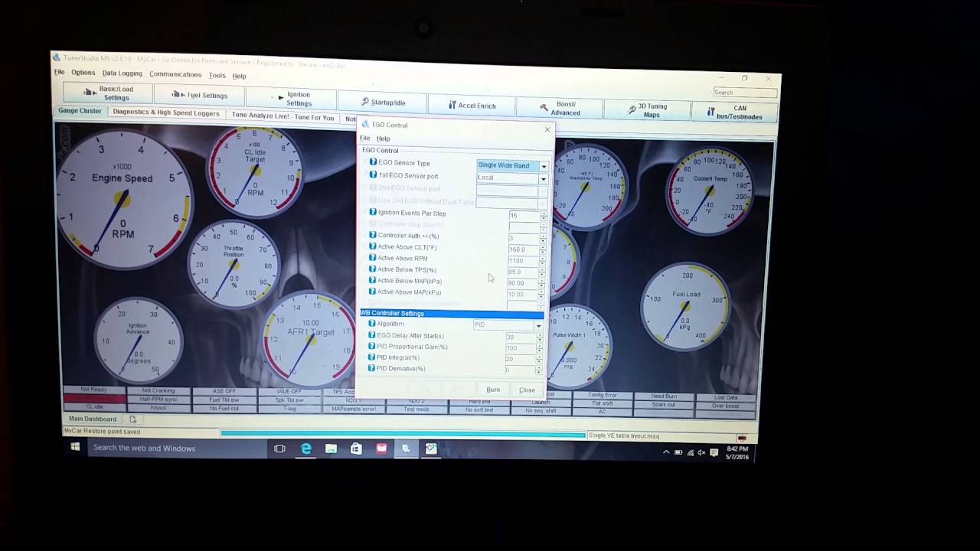
Task: Open help for PID Derivative(%)
Action: [x=371, y=368]
